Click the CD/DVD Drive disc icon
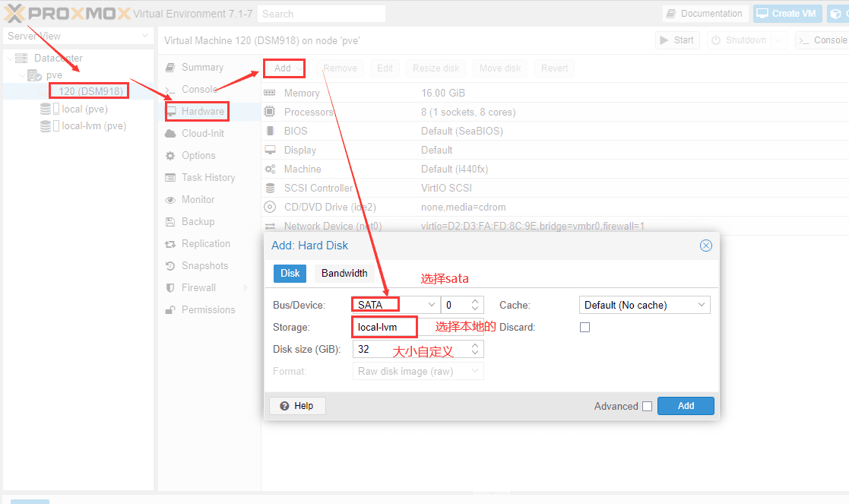Screen dimensions: 849x504 tap(270, 207)
